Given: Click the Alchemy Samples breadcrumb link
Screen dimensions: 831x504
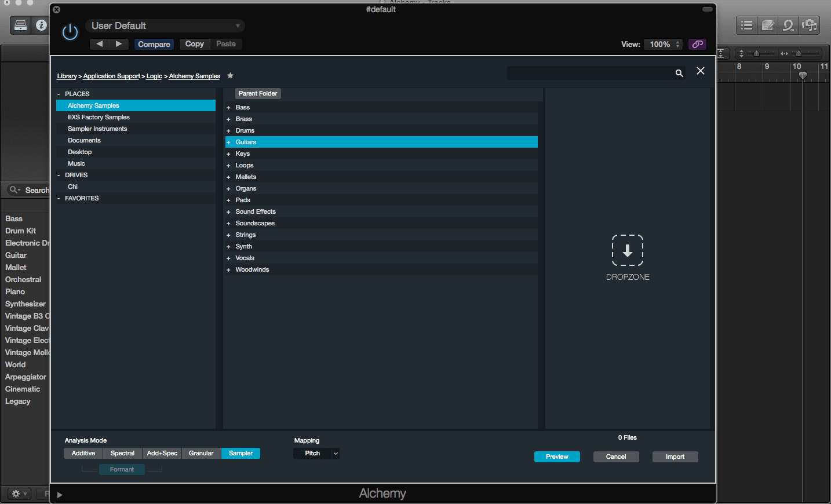Looking at the screenshot, I should (194, 76).
